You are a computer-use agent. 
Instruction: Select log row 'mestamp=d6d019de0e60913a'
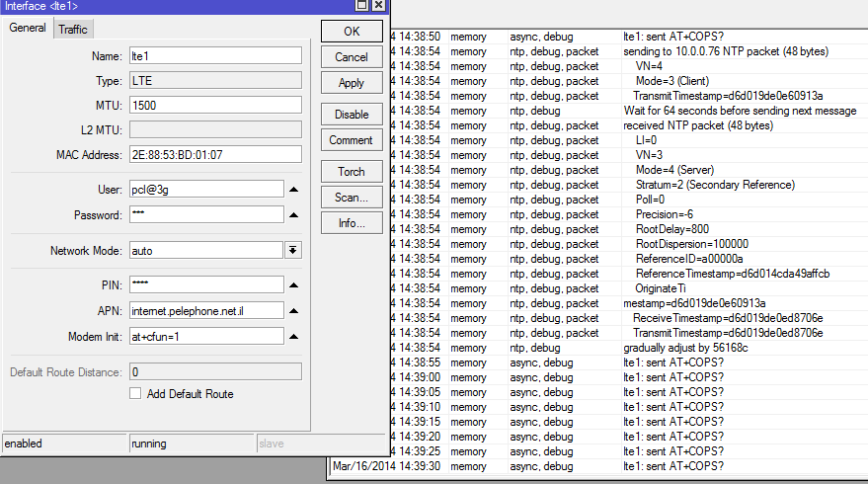(628, 303)
